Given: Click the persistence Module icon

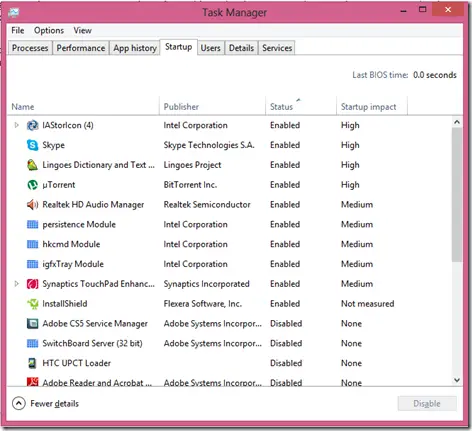Looking at the screenshot, I should point(32,224).
